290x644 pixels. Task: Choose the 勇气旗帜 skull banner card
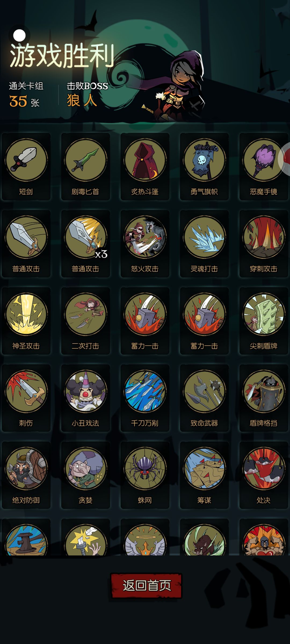coord(204,167)
